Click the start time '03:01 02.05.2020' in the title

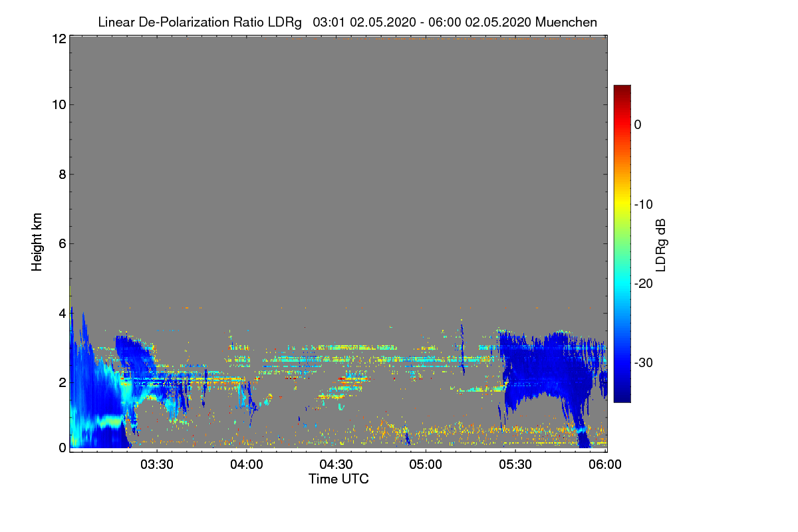tap(364, 22)
